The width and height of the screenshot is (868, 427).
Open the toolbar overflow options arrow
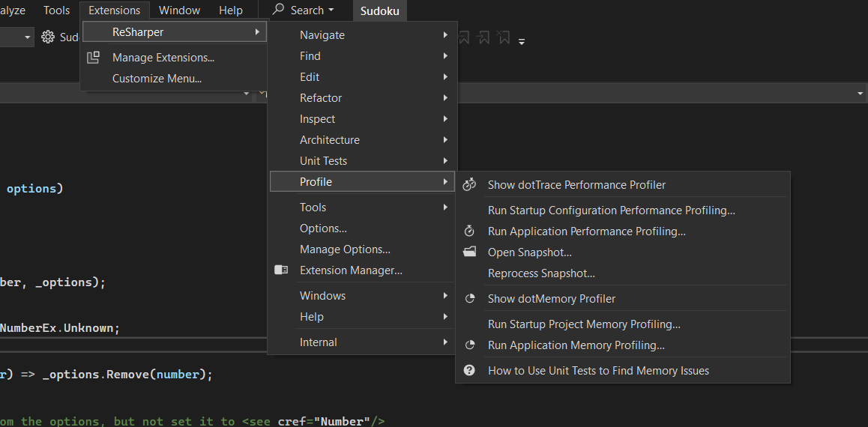pyautogui.click(x=522, y=41)
